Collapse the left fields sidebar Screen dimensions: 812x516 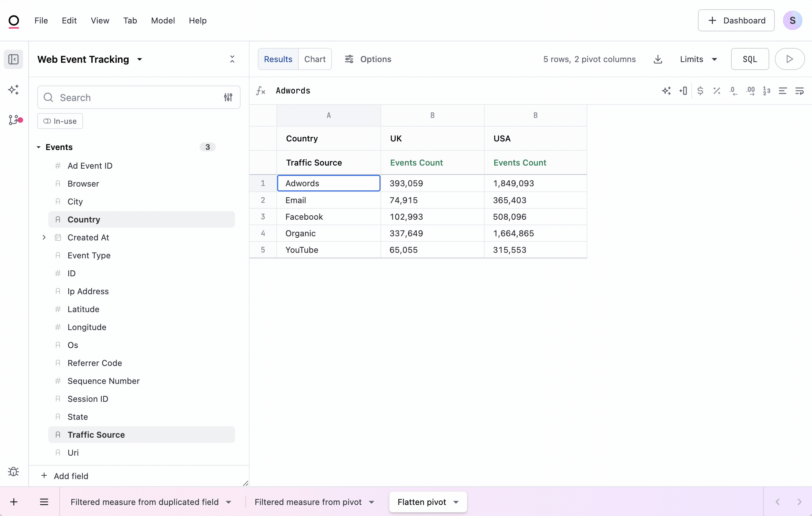coord(13,59)
